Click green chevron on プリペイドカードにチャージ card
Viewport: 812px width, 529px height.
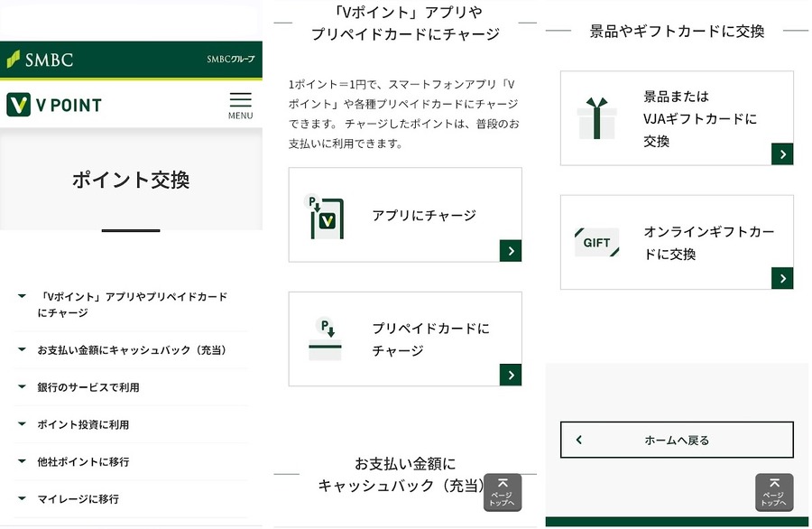pos(511,376)
